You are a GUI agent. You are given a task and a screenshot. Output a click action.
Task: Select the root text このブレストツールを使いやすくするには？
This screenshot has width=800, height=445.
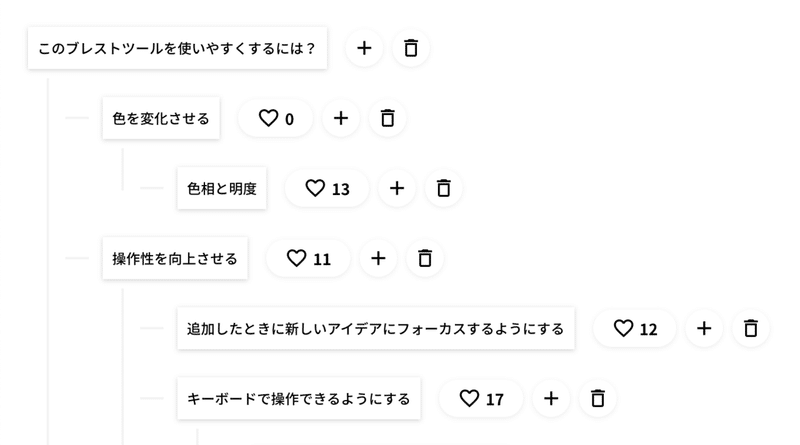click(x=178, y=48)
